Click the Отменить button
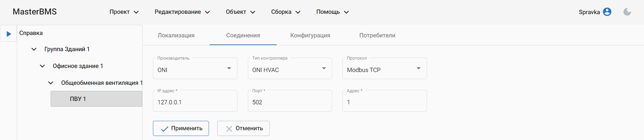Viewport: 644px width, 140px height. click(243, 128)
